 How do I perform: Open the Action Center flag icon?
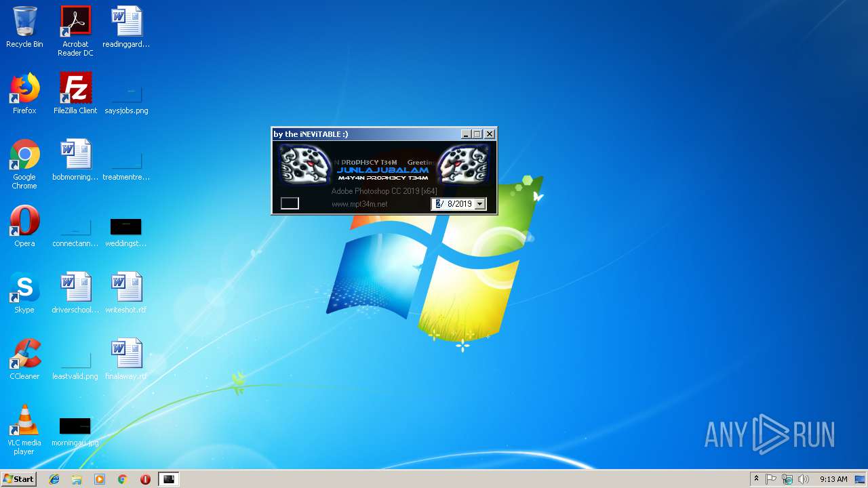pos(771,479)
